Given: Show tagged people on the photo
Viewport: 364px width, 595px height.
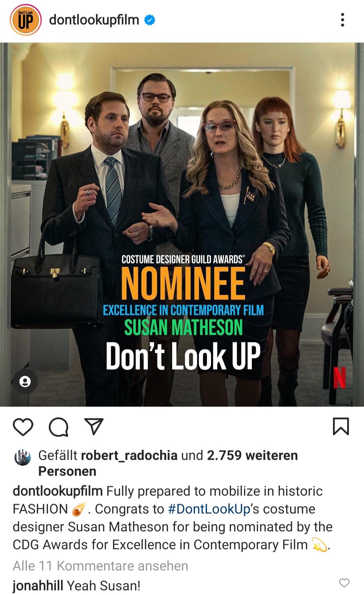Looking at the screenshot, I should pyautogui.click(x=25, y=382).
